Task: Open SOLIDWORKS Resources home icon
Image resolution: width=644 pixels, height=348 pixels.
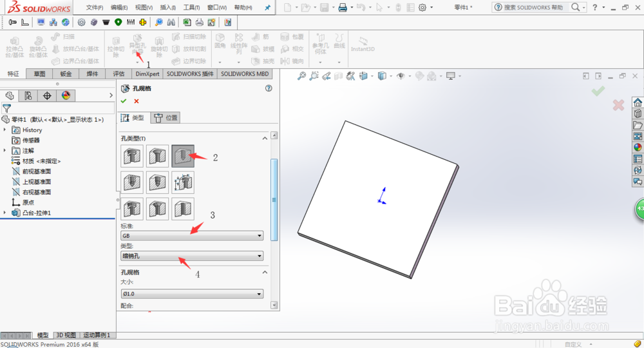Action: [638, 102]
